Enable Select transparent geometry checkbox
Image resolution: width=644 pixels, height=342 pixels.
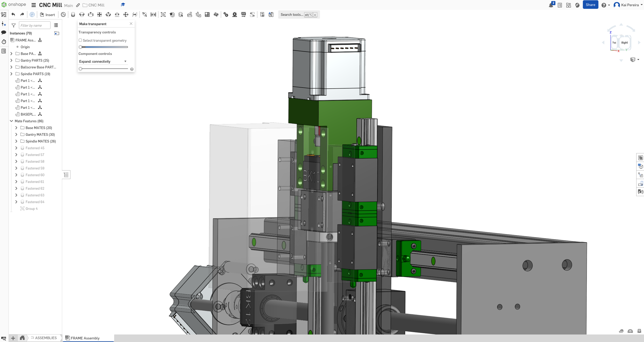pos(80,40)
